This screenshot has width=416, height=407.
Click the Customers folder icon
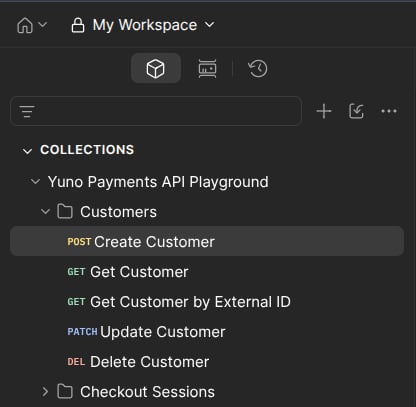pyautogui.click(x=65, y=212)
